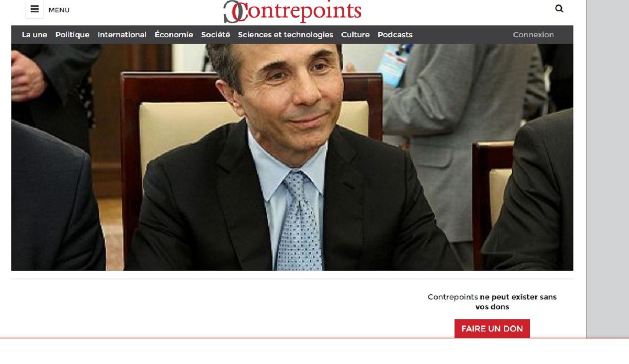Click the hero photo of the smiling man
This screenshot has width=629, height=364.
[x=292, y=157]
